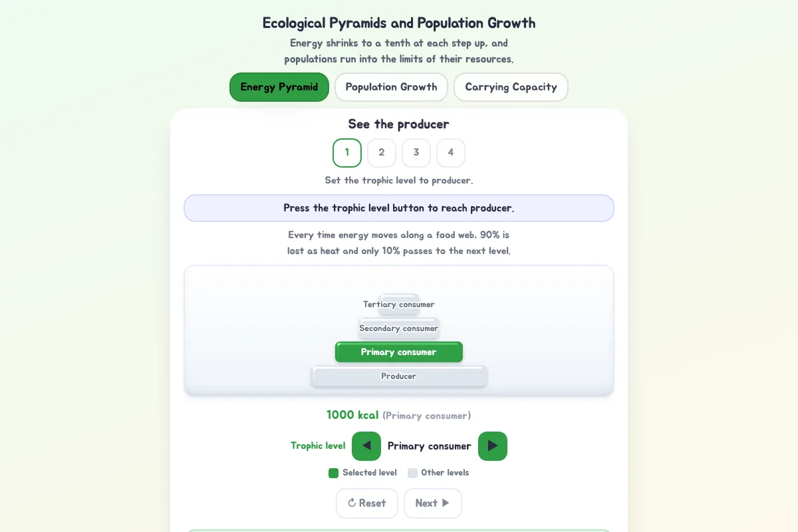Go to step 1

tap(347, 153)
